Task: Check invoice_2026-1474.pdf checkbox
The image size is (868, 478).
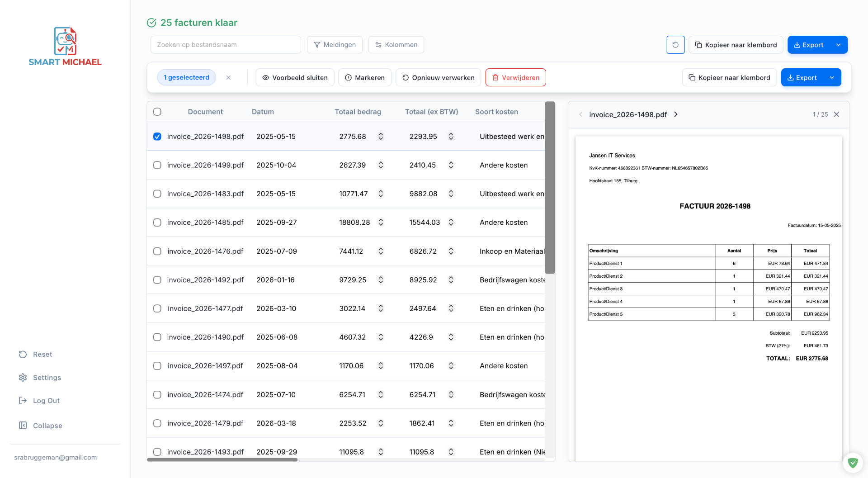Action: pyautogui.click(x=157, y=394)
